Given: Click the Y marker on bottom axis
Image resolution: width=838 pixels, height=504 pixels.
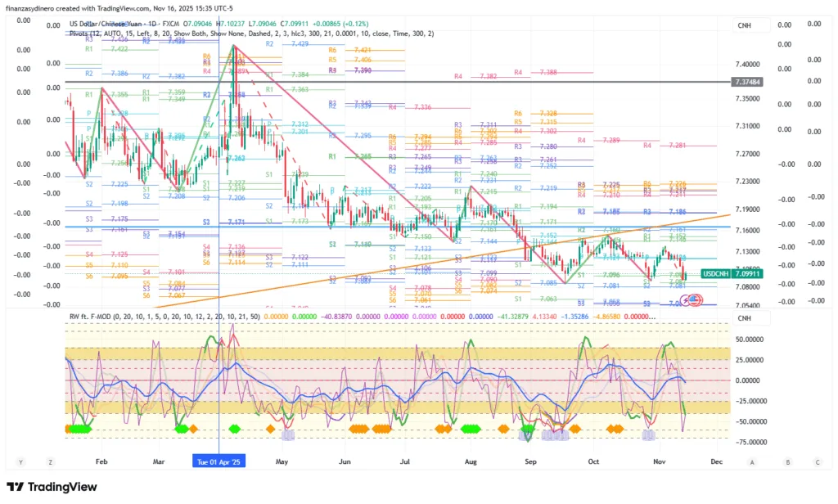Looking at the screenshot, I should 20,461.
